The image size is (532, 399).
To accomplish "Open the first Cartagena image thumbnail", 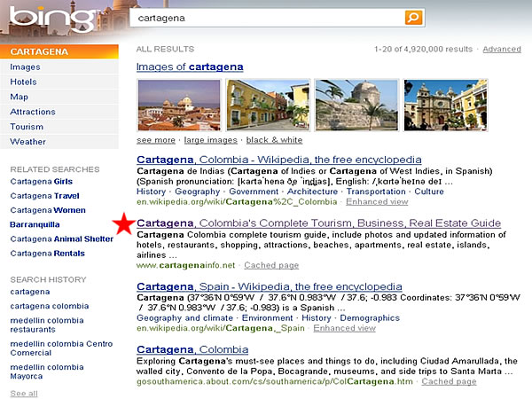I will click(x=178, y=106).
